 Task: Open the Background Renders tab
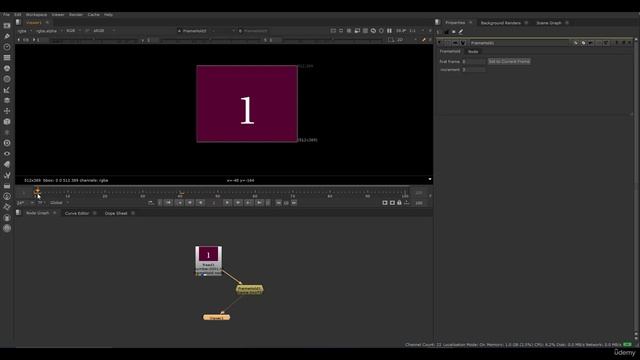tap(500, 23)
